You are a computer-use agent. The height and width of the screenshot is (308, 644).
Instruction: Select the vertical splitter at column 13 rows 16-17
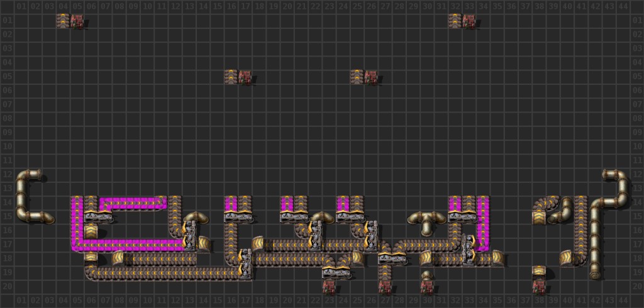pos(189,236)
